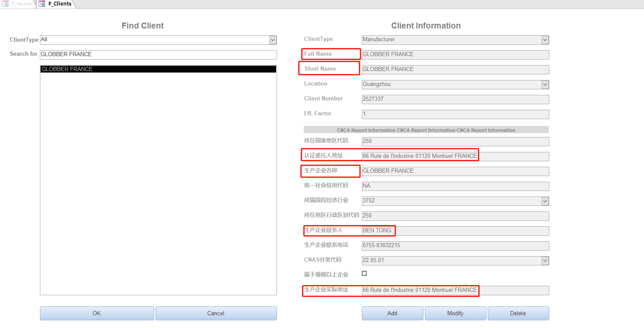Open the Find Client ClientType dropdown

273,40
